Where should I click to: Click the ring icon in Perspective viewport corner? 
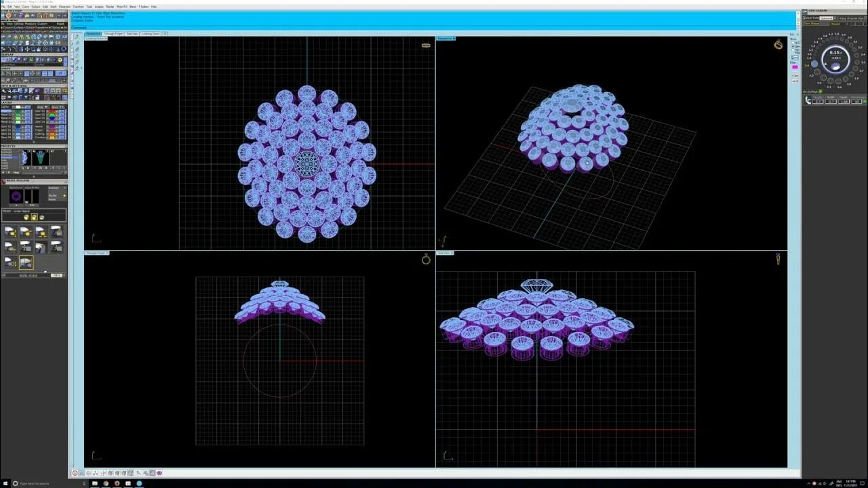pos(778,45)
